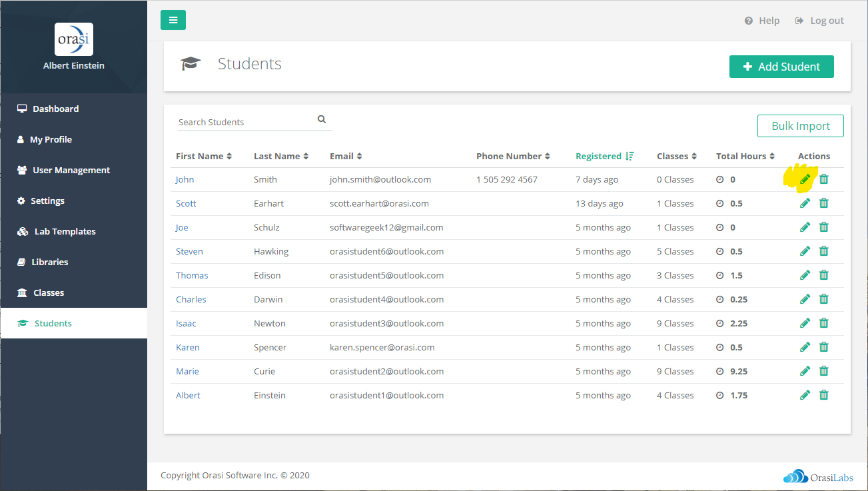Navigate to Classes page
Viewport: 868px width, 491px height.
pyautogui.click(x=74, y=292)
